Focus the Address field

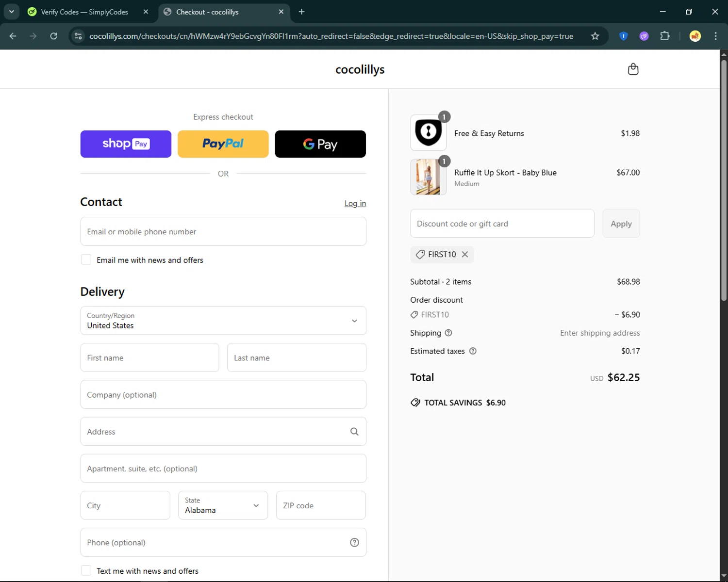point(223,432)
